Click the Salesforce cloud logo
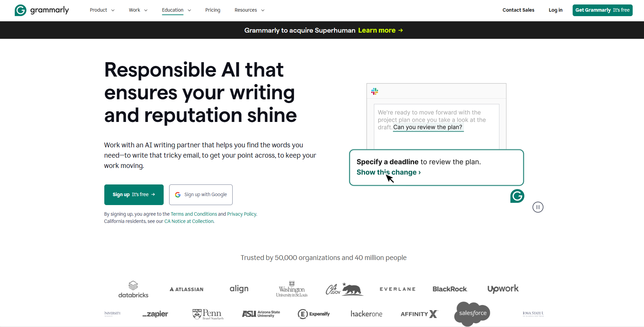The height and width of the screenshot is (327, 644). pyautogui.click(x=472, y=314)
